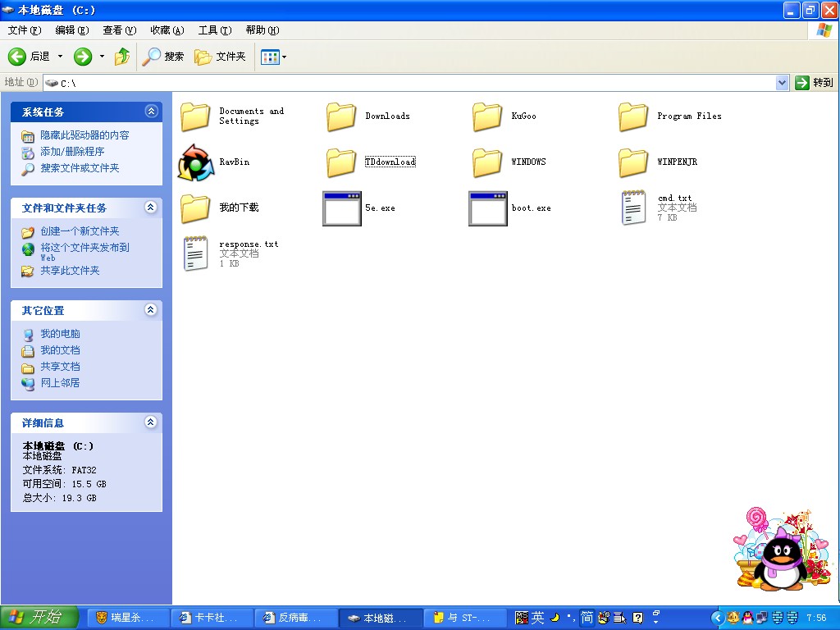Select the response.txt text document icon
Screen dimensions: 840x630
click(195, 253)
